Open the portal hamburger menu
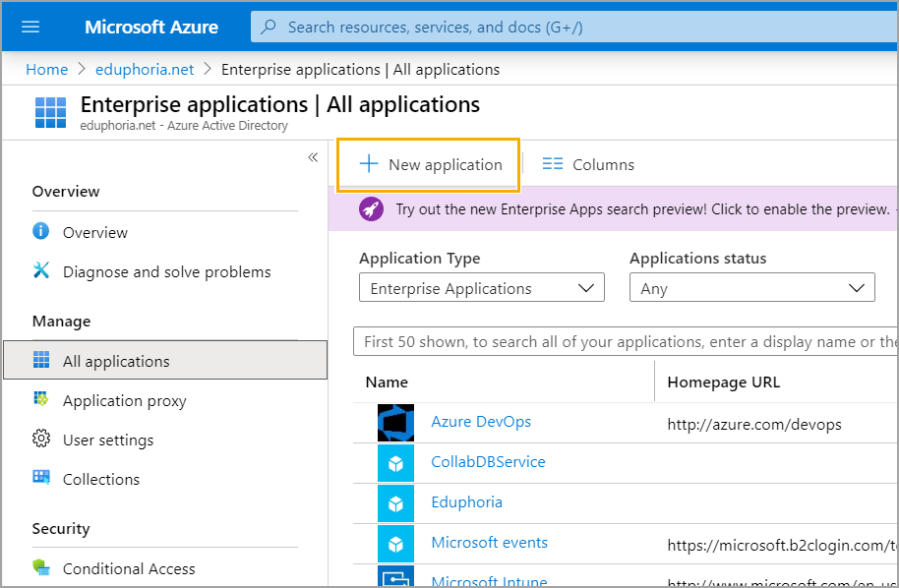Viewport: 899px width, 588px height. coord(30,27)
